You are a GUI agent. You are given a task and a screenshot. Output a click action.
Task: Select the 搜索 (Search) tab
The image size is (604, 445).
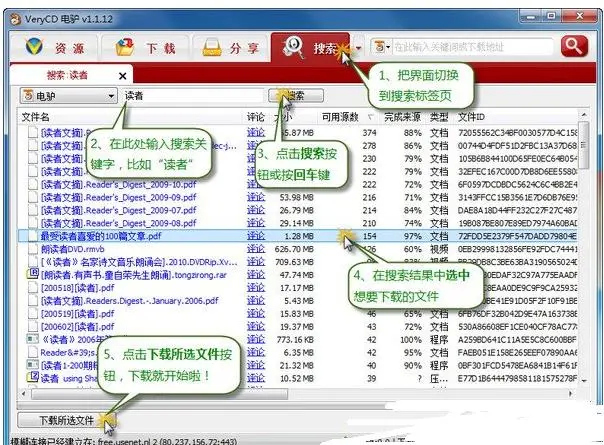click(310, 48)
